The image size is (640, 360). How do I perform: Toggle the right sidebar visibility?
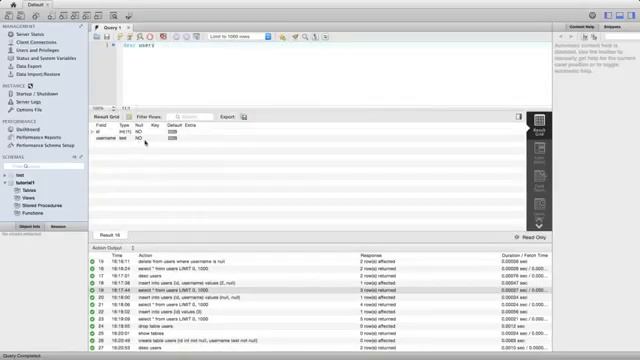click(x=631, y=16)
